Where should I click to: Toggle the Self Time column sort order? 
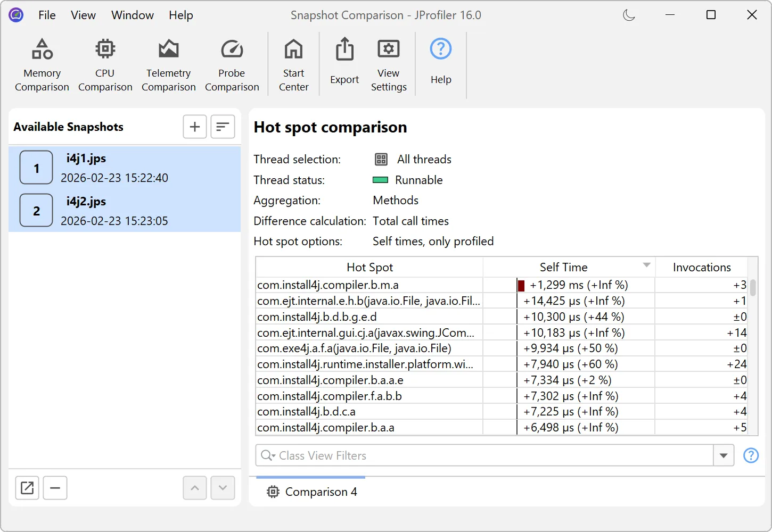click(x=563, y=267)
